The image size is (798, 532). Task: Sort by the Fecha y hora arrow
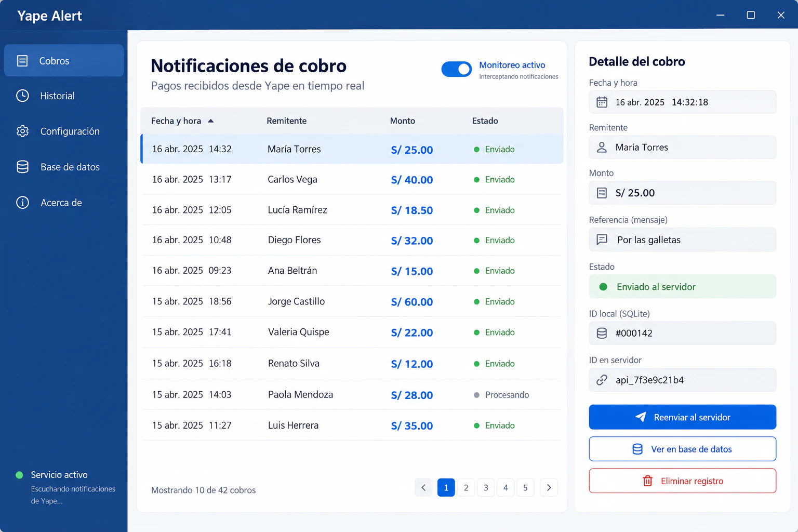(x=210, y=121)
